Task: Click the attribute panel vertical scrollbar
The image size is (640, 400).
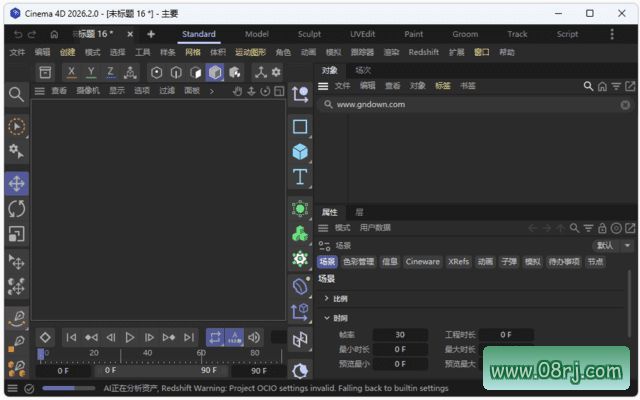Action: tap(629, 306)
